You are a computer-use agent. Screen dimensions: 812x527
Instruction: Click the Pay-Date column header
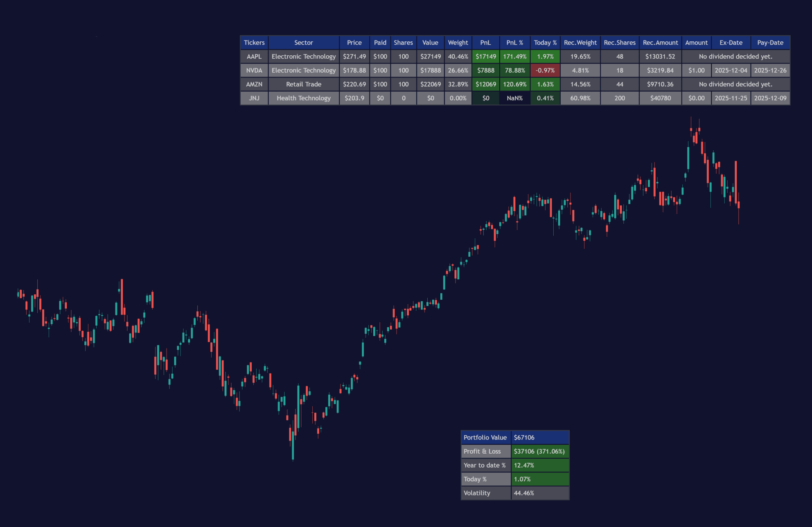[x=770, y=43]
